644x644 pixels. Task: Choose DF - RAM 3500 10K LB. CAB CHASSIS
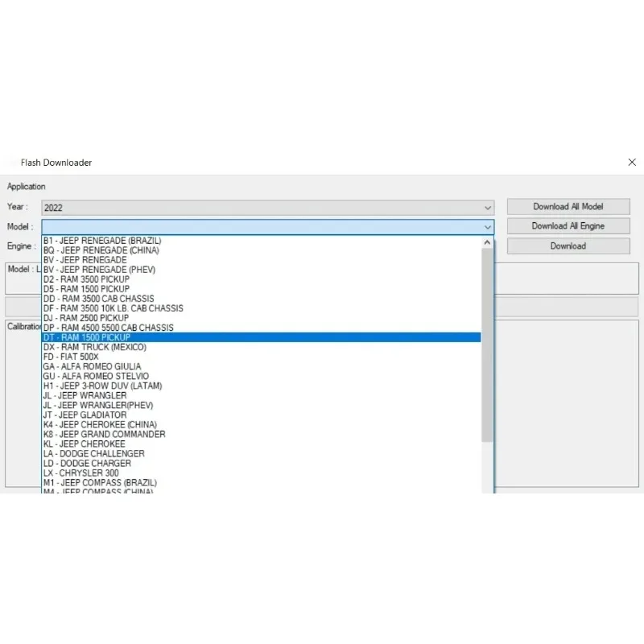click(261, 308)
